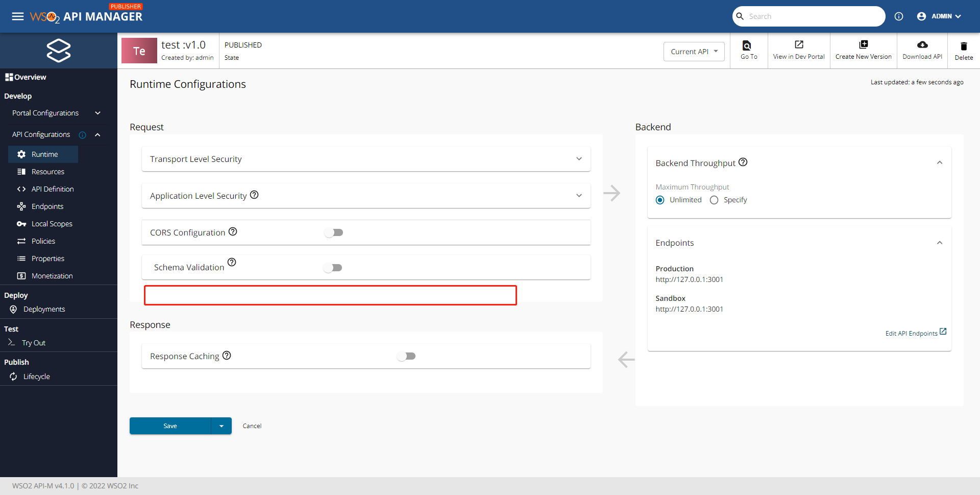
Task: Collapse Portal Configurations in sidebar
Action: [x=97, y=113]
